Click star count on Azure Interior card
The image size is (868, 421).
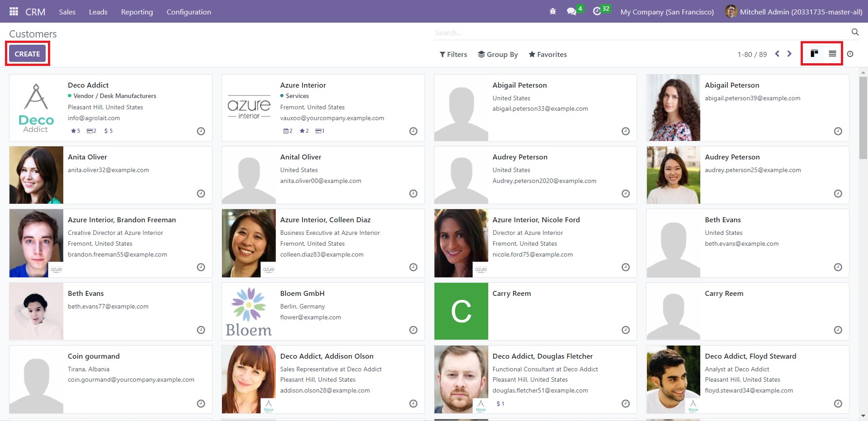point(304,131)
